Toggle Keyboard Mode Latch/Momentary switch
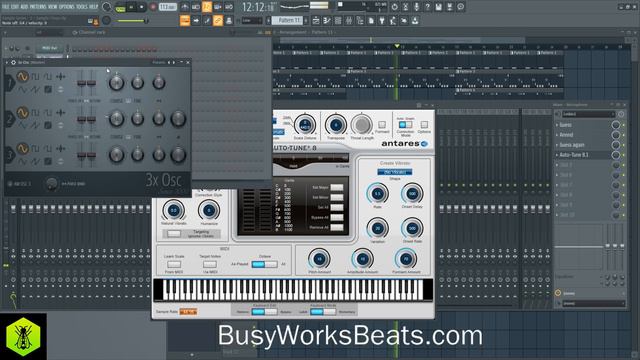The width and height of the screenshot is (640, 360). coord(323,312)
